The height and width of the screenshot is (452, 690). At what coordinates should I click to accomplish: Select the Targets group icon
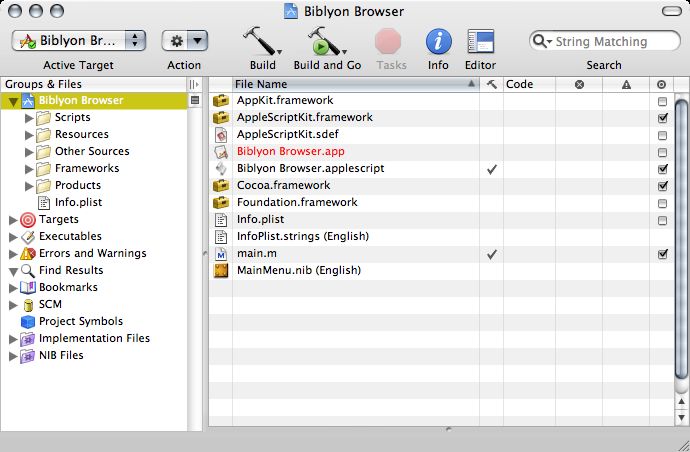(x=28, y=219)
